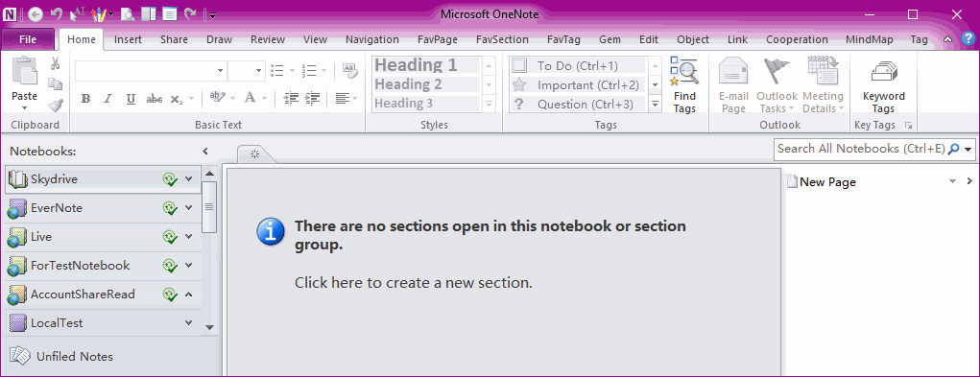
Task: Toggle Strikethrough formatting
Action: click(154, 99)
